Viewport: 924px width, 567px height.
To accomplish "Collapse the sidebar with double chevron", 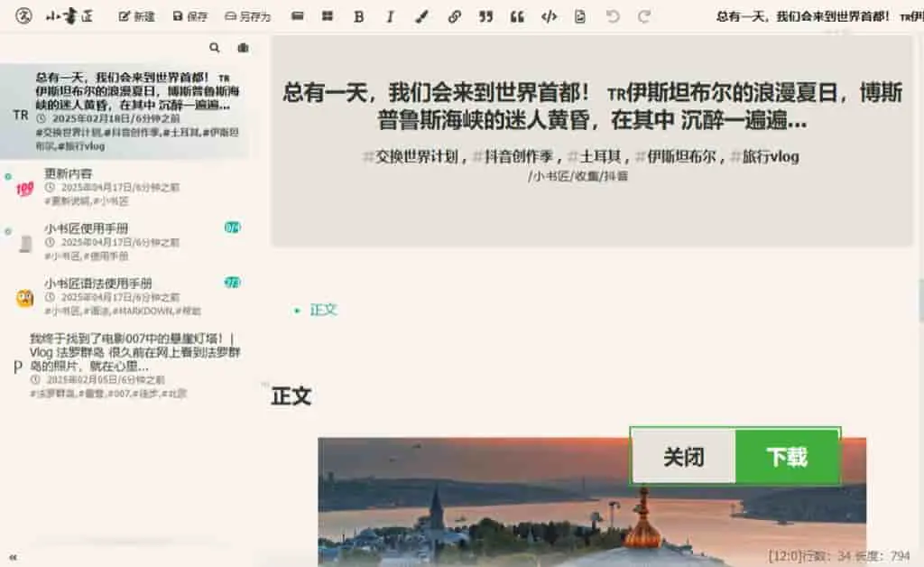I will 13,557.
